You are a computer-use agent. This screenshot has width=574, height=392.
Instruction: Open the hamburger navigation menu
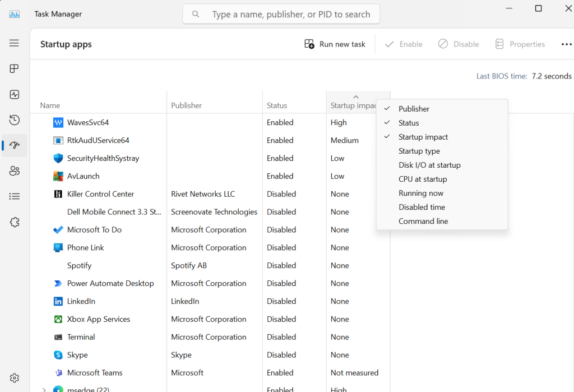[x=14, y=43]
